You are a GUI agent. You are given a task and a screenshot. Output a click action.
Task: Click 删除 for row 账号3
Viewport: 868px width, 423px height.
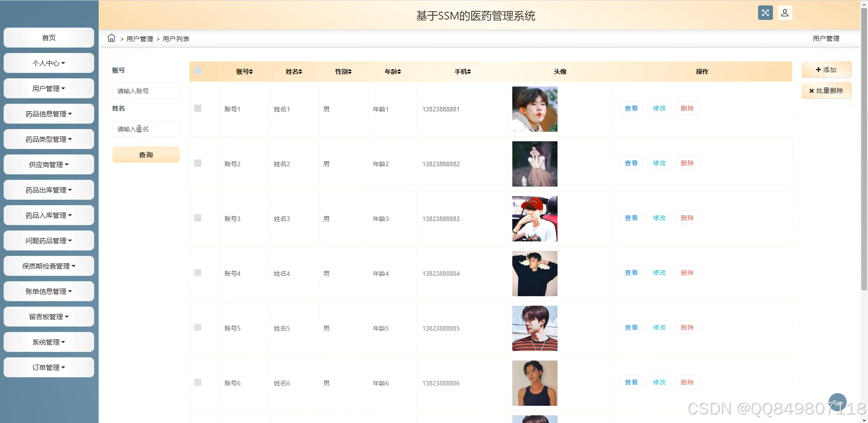coord(687,218)
